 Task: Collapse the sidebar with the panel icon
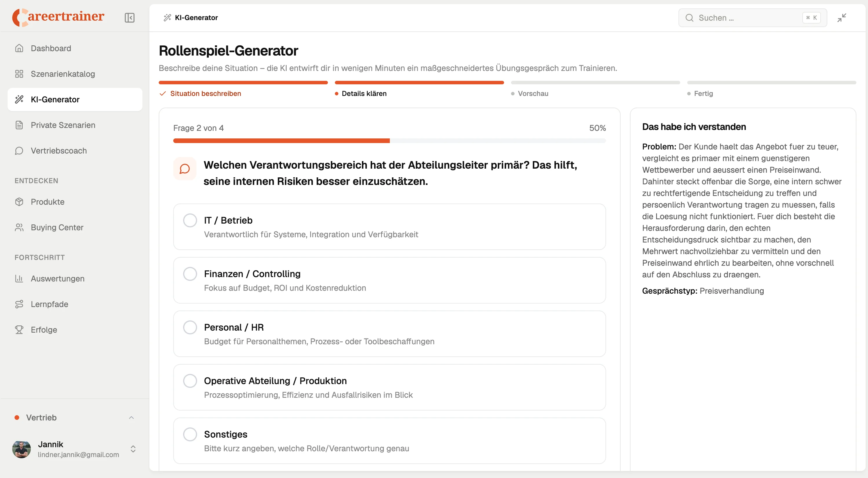129,17
